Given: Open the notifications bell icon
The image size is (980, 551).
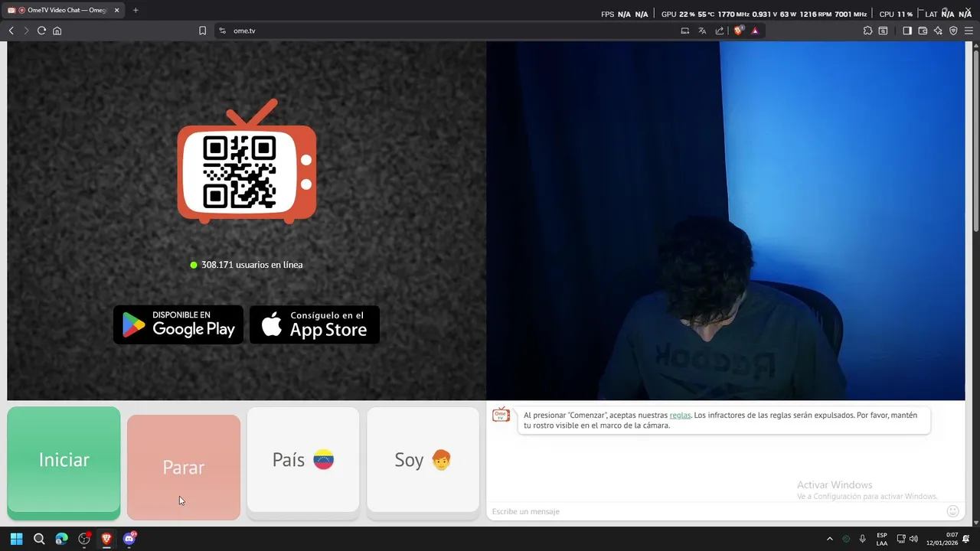Looking at the screenshot, I should pyautogui.click(x=966, y=539).
